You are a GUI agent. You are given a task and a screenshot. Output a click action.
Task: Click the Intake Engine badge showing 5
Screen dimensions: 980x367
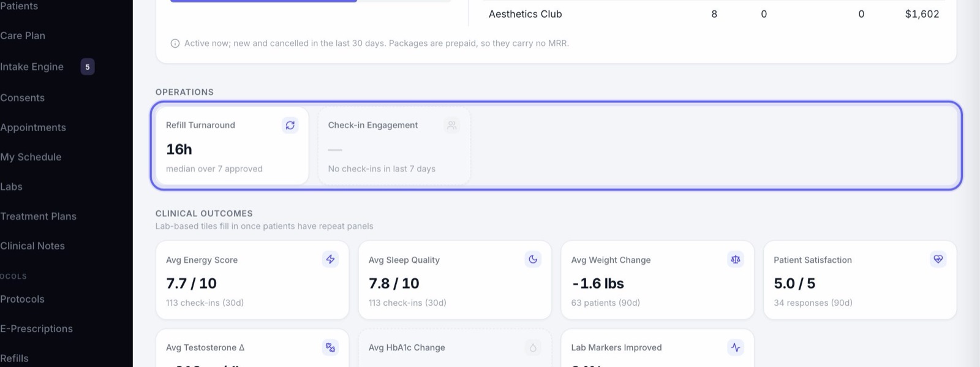[88, 67]
